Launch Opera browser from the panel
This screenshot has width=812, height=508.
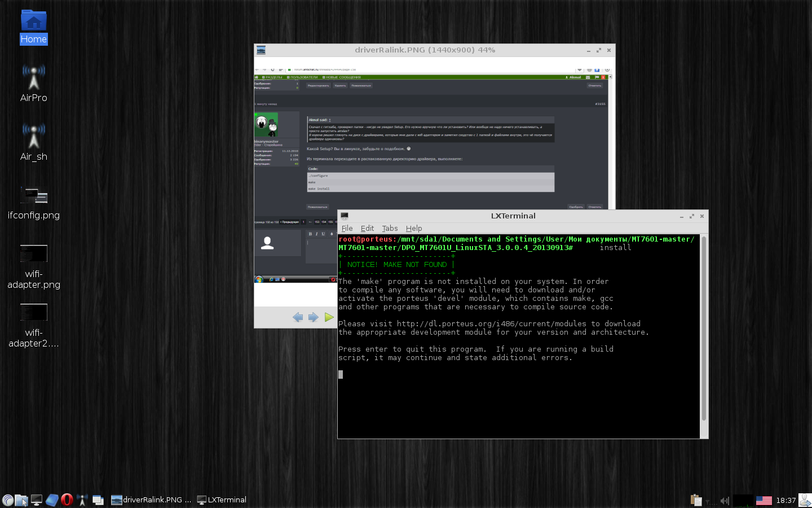point(67,500)
